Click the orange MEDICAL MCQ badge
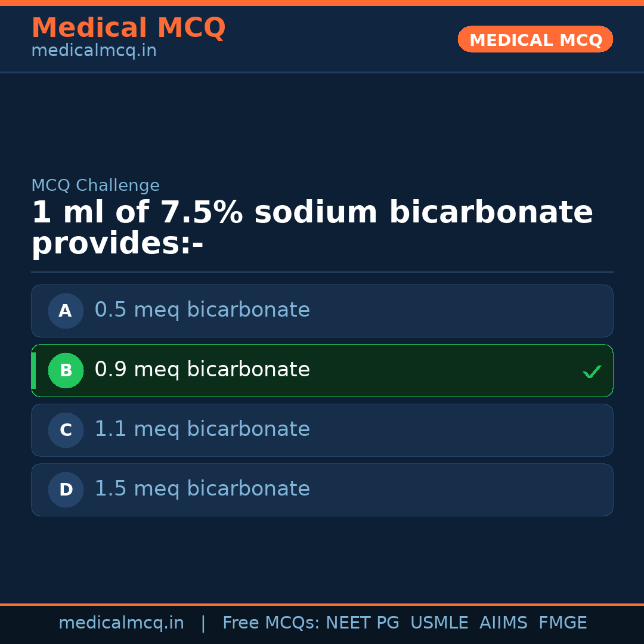 click(535, 39)
